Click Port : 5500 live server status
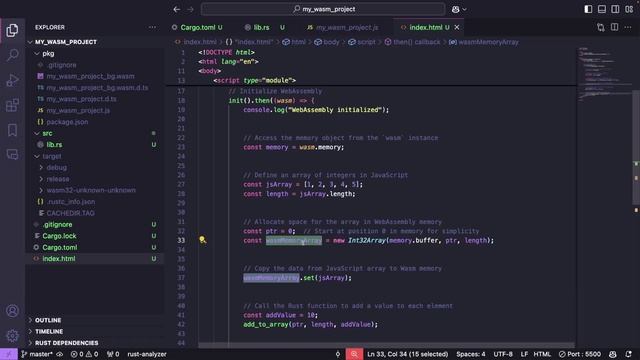Viewport: 640px width, 360px height. 580,354
